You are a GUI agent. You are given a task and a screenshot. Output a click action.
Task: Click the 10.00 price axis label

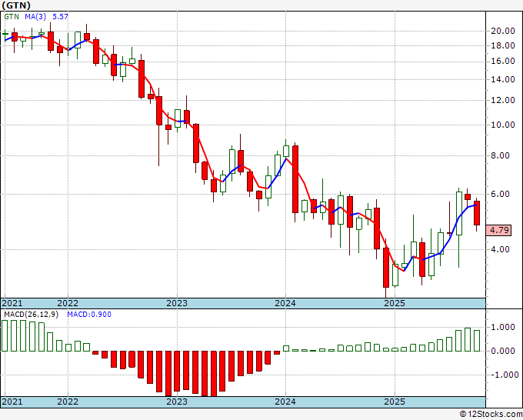(503, 125)
